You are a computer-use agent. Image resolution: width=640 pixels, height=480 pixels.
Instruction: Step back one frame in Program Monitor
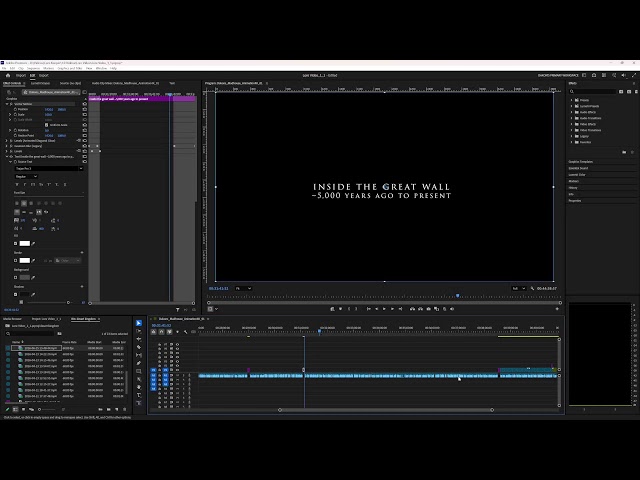pyautogui.click(x=376, y=309)
